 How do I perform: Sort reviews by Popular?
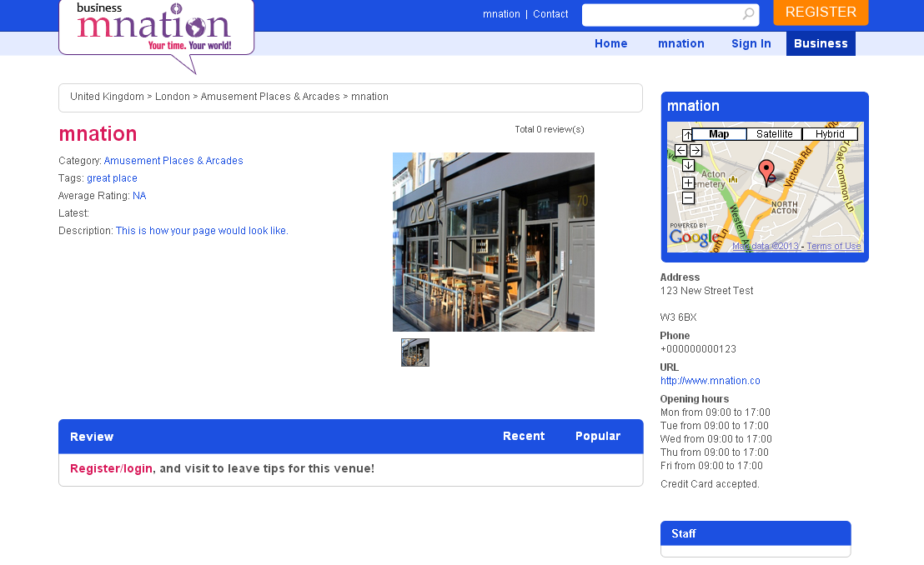598,437
